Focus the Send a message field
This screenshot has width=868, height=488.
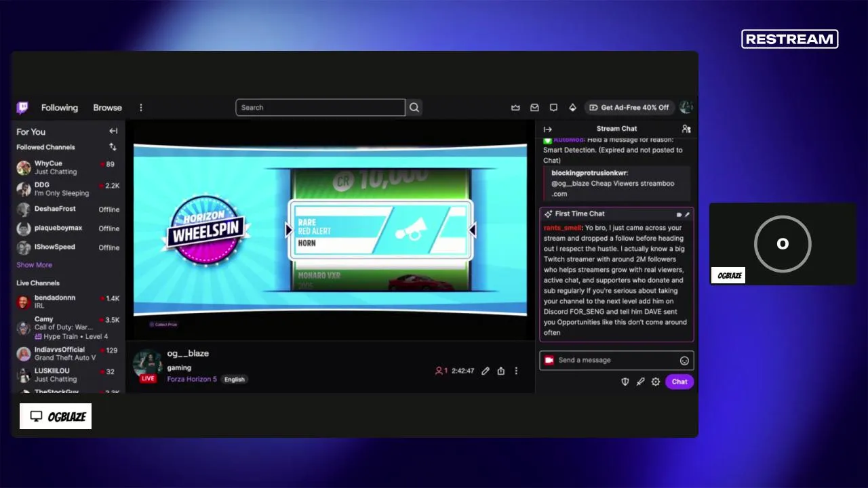point(616,360)
